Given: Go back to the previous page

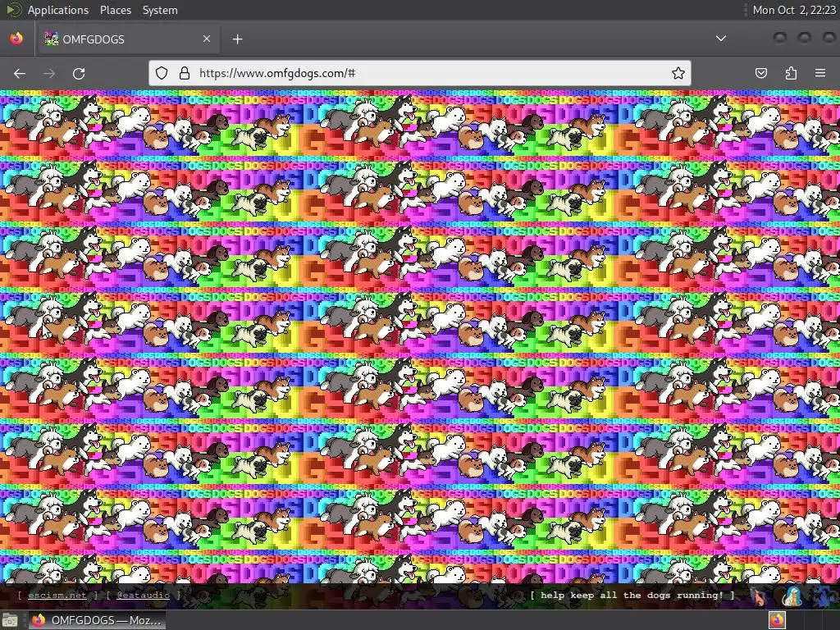Looking at the screenshot, I should (20, 73).
